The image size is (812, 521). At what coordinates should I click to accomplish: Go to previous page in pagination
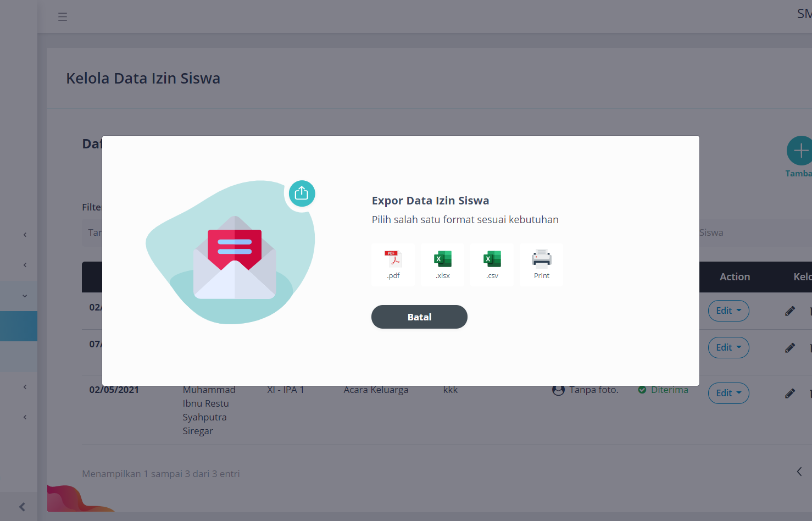[799, 472]
